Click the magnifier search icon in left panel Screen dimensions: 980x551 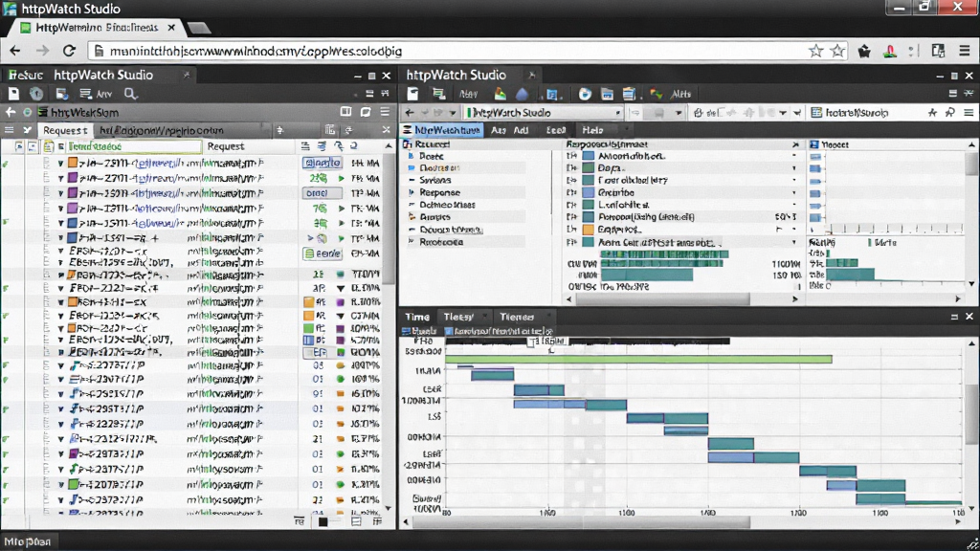click(130, 94)
